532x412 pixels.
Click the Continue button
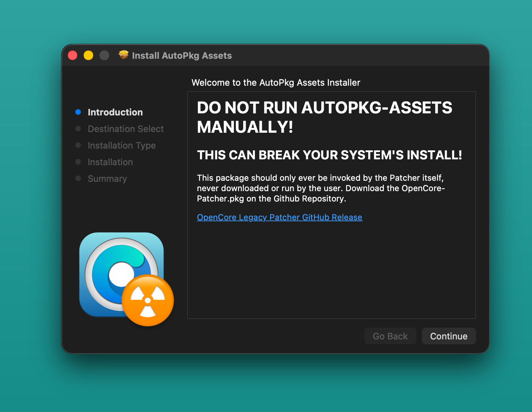point(449,336)
